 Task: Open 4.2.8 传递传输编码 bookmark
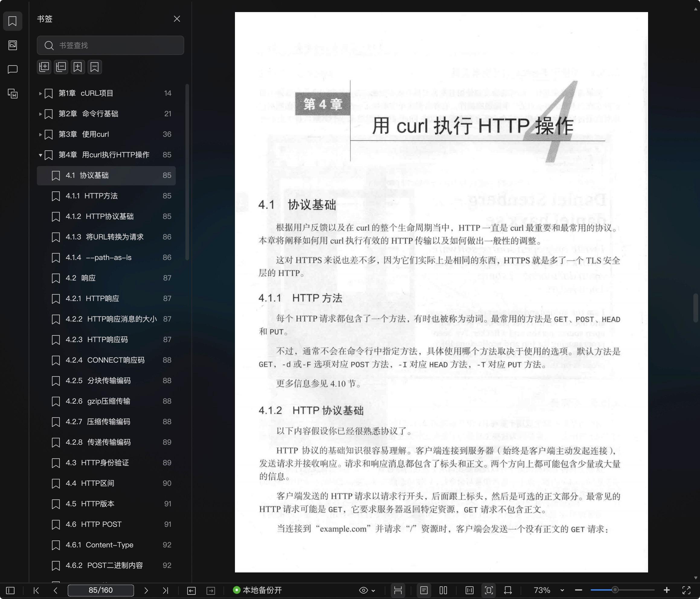[x=106, y=442]
